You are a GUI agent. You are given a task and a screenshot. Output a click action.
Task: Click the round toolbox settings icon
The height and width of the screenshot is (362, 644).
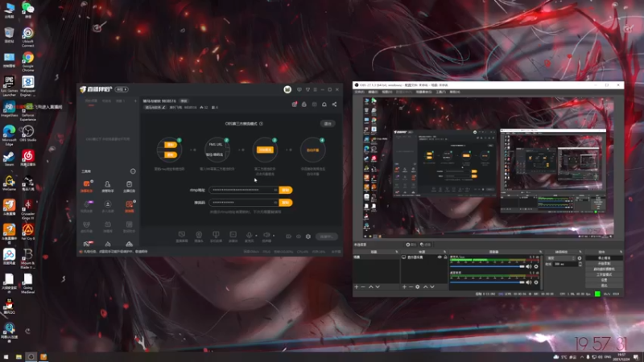coord(133,171)
